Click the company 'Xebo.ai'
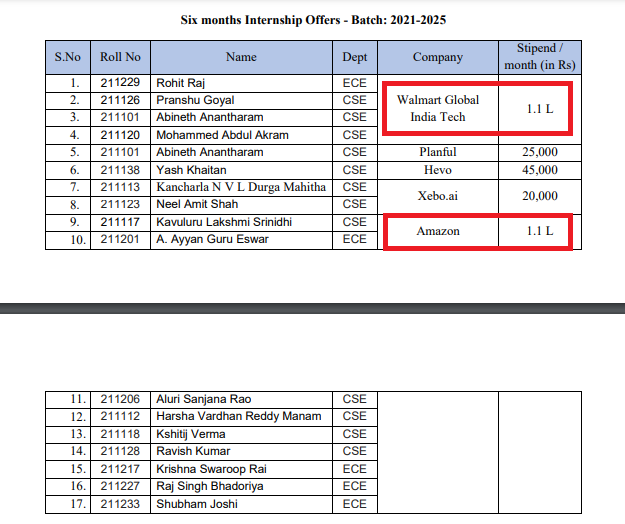 438,196
